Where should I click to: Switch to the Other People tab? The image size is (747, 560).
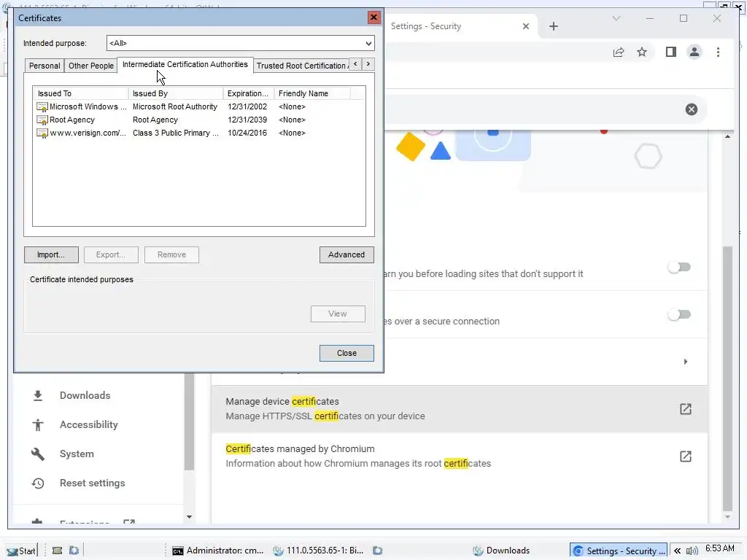coord(91,66)
